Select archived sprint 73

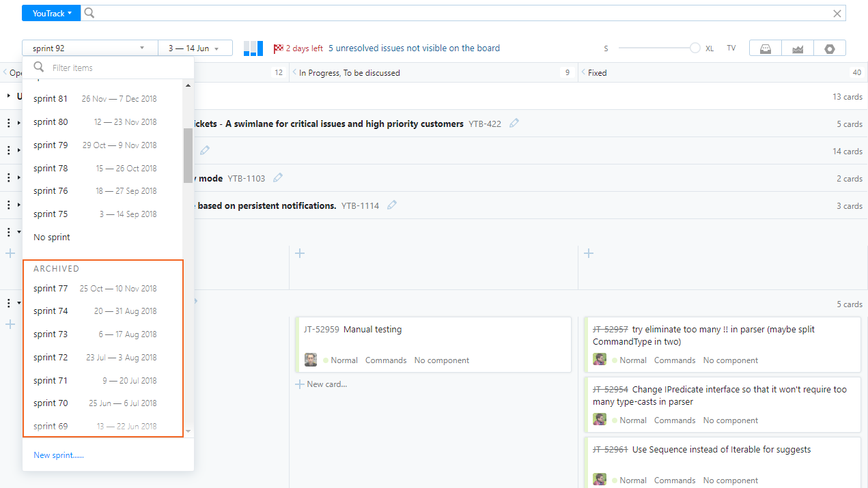[102, 334]
